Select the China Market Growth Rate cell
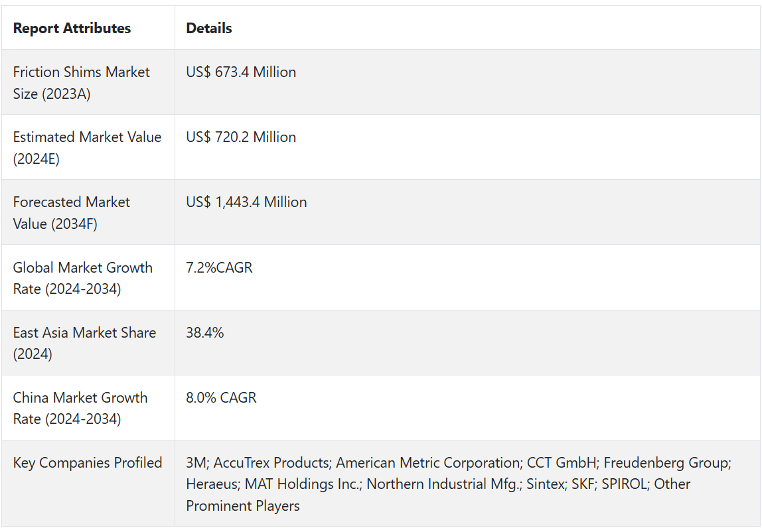 [x=80, y=408]
